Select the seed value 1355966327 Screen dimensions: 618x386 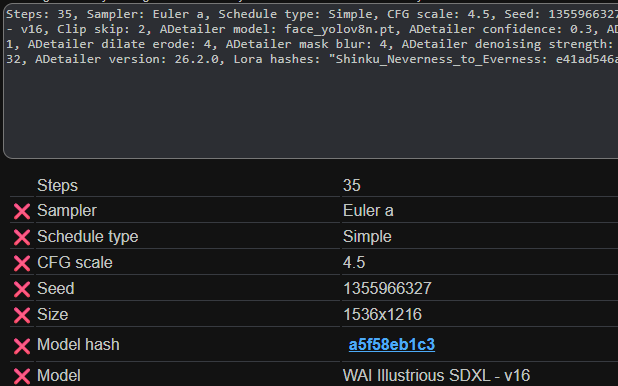coord(387,289)
